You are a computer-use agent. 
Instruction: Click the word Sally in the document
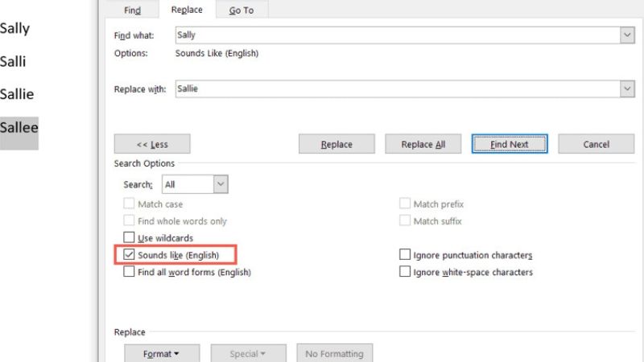[14, 29]
